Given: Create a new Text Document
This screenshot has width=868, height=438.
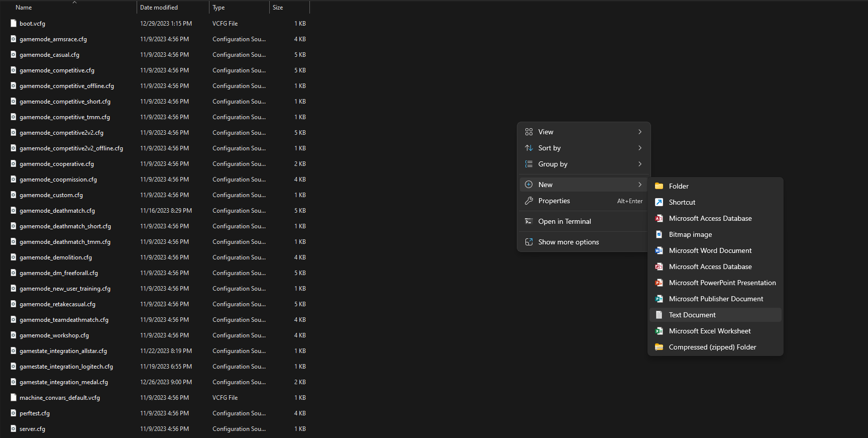Looking at the screenshot, I should pyautogui.click(x=692, y=315).
